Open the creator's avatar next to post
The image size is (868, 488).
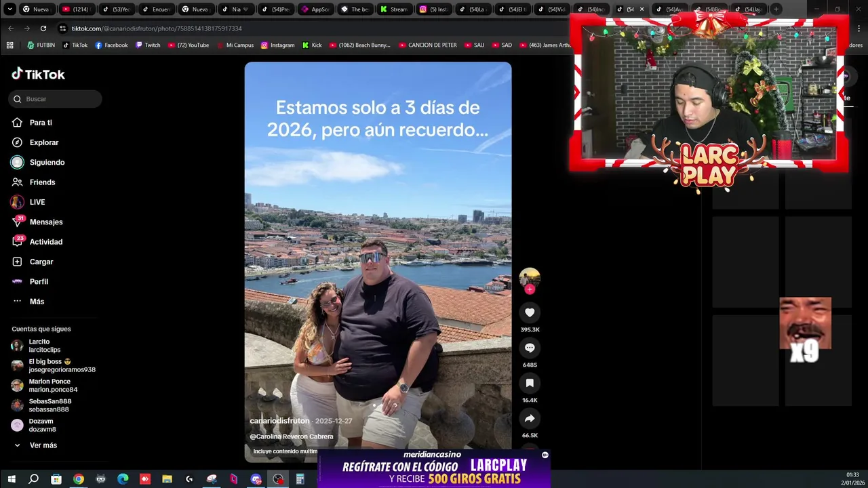530,278
